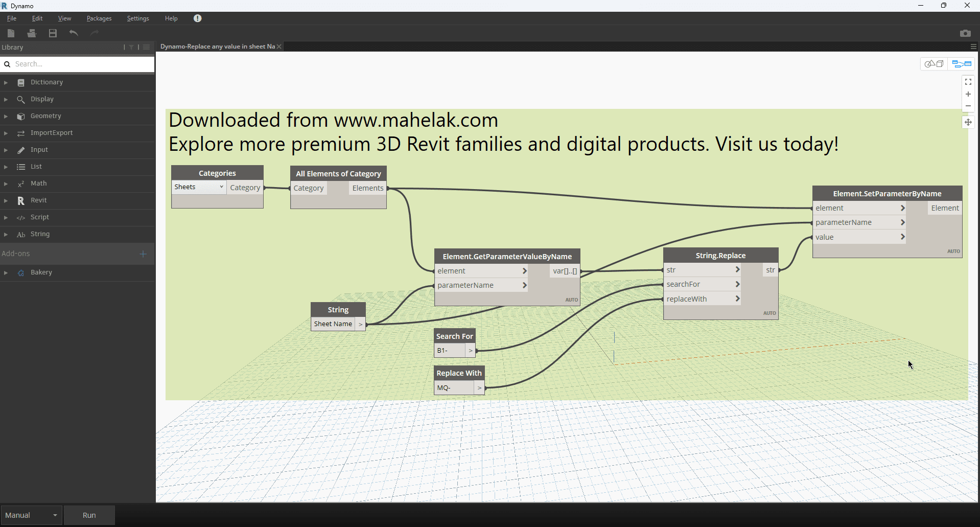This screenshot has height=527, width=980.
Task: Open the Help menu
Action: coord(171,18)
